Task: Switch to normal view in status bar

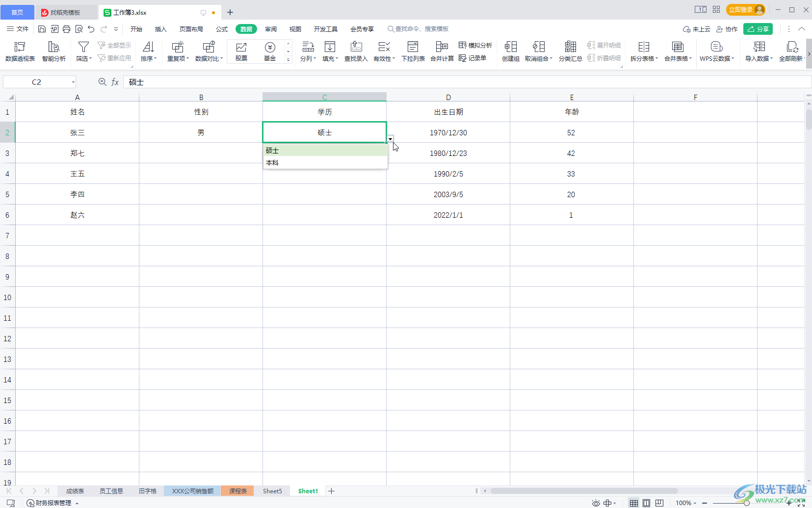Action: coord(634,503)
